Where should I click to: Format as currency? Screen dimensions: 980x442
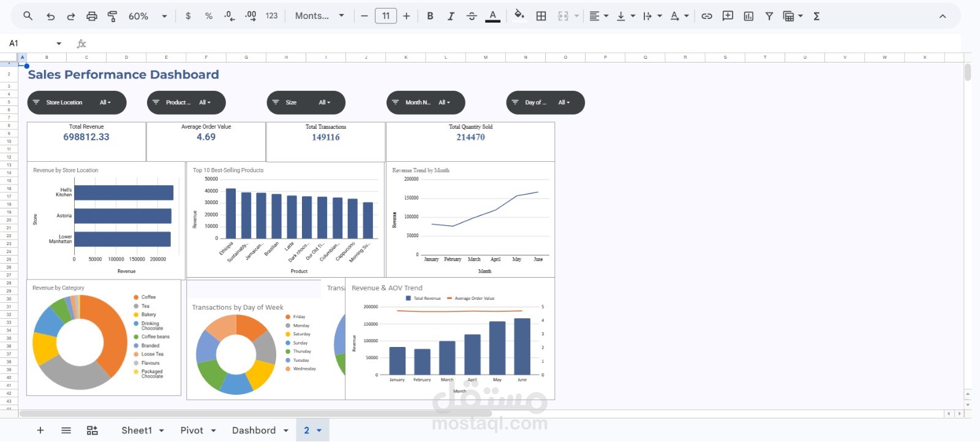188,16
